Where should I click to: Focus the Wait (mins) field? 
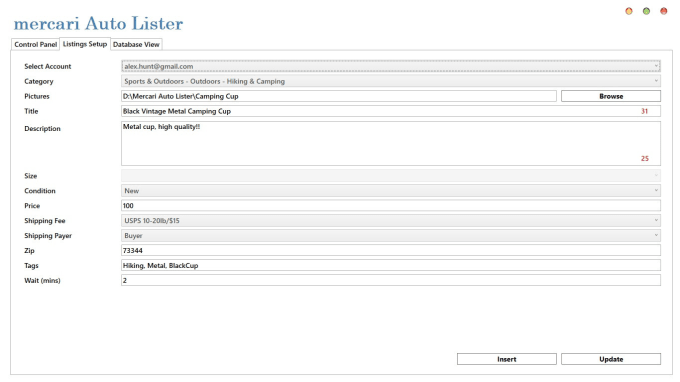click(391, 281)
